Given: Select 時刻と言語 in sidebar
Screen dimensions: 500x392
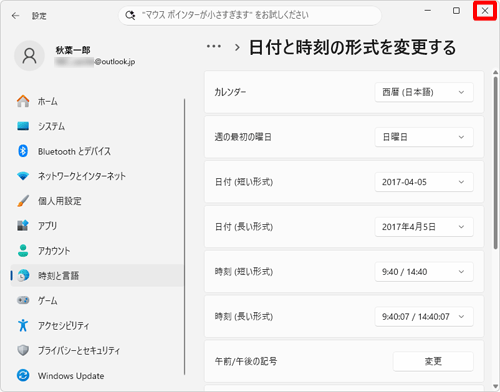Looking at the screenshot, I should tap(97, 275).
